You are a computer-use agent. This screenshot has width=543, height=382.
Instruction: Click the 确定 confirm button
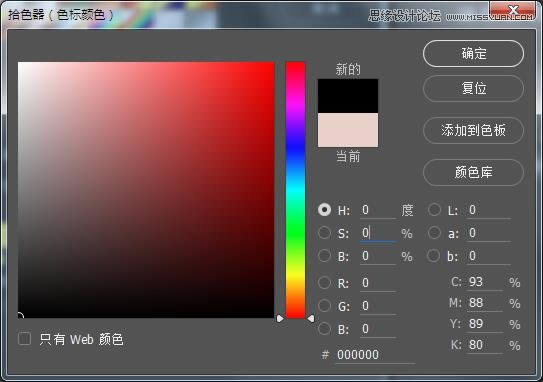tap(473, 54)
